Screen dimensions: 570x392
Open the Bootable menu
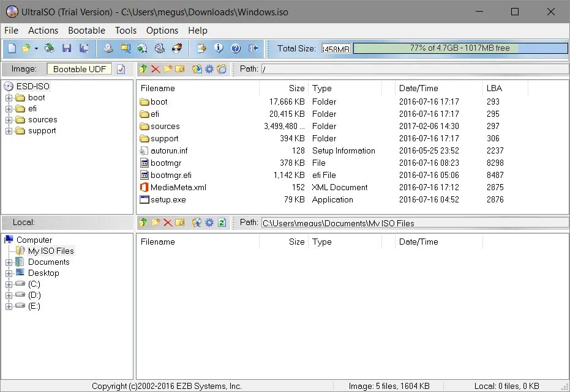(86, 31)
